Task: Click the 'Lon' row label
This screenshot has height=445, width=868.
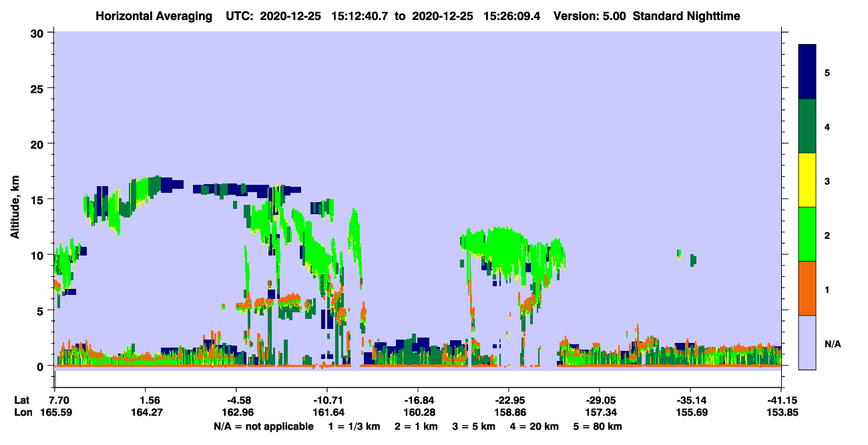Action: 23,412
